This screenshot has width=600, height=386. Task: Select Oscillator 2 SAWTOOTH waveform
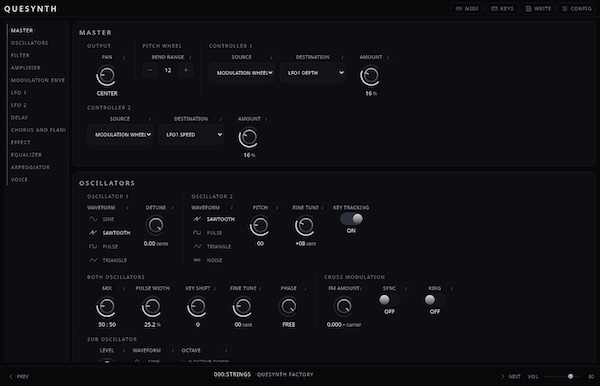[x=214, y=219]
